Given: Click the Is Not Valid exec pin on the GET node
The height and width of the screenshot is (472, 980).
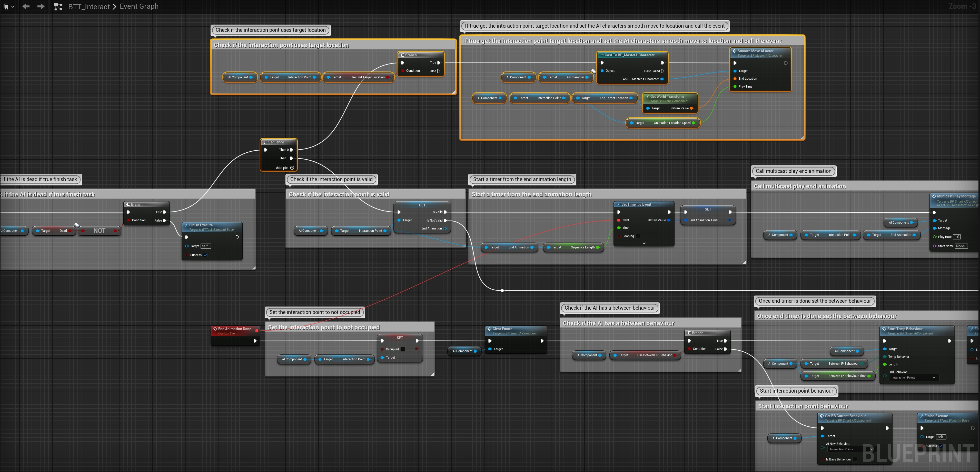Looking at the screenshot, I should [x=446, y=221].
